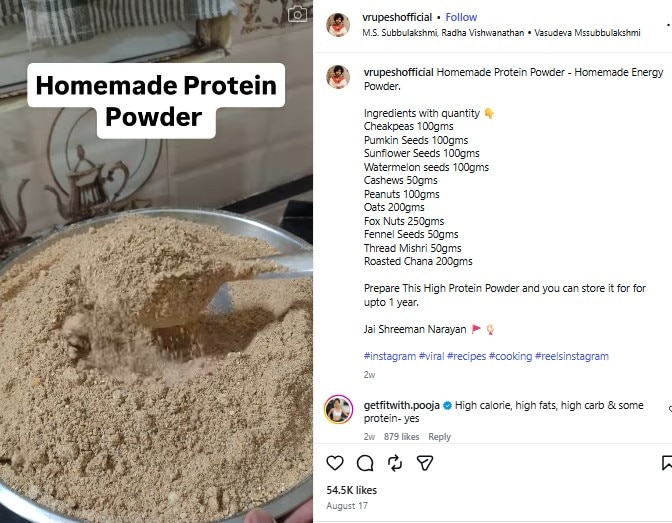
Task: Open the #cooking hashtag
Action: (510, 356)
